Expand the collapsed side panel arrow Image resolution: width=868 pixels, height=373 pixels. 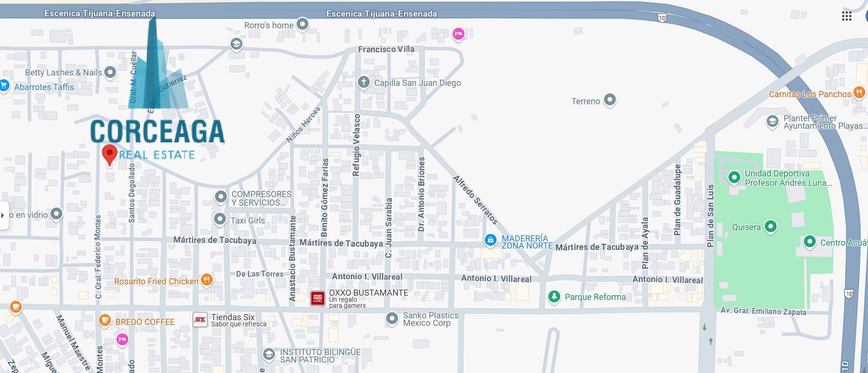pos(3,216)
